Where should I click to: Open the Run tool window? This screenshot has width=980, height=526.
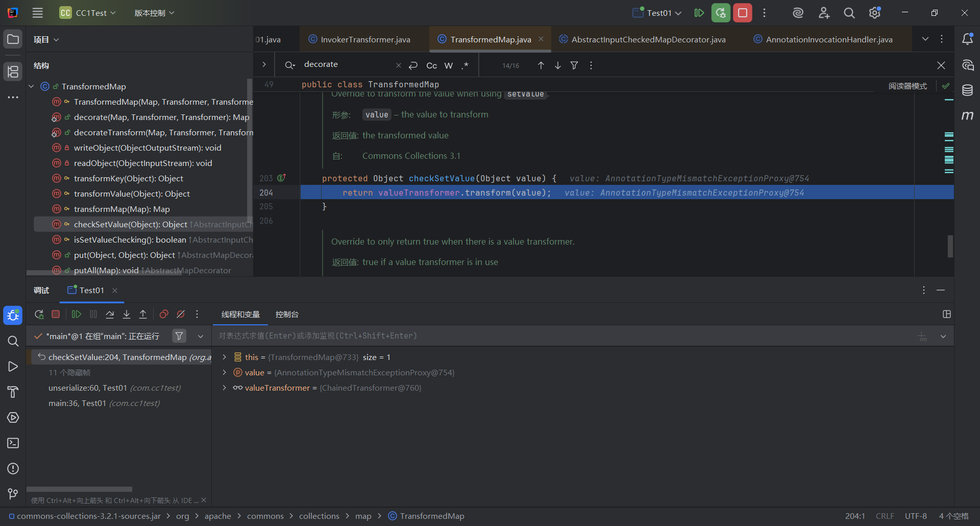[13, 367]
